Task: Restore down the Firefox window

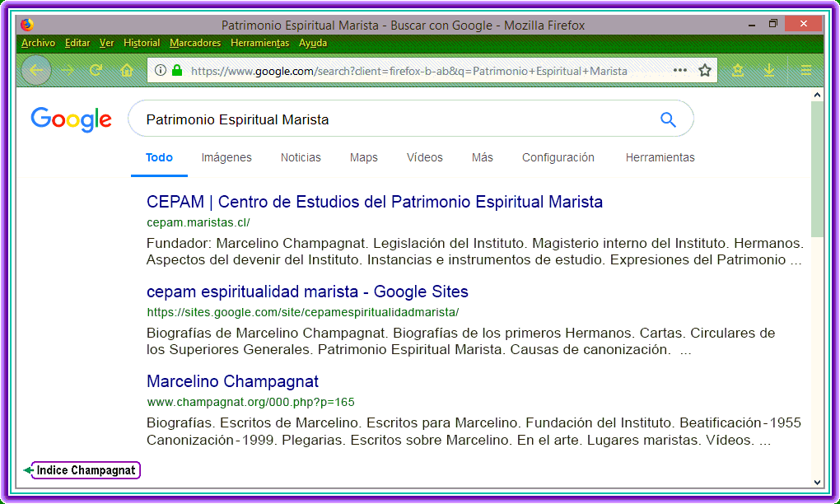Action: [772, 24]
